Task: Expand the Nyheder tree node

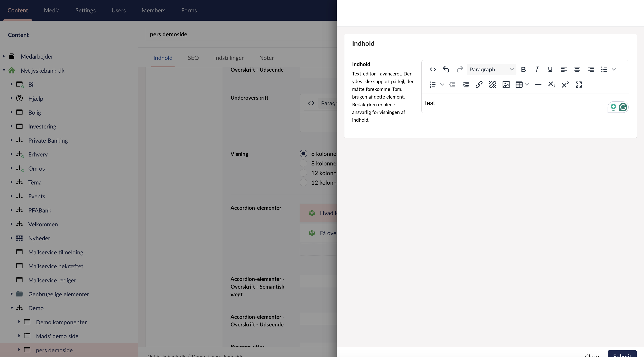Action: click(x=11, y=238)
